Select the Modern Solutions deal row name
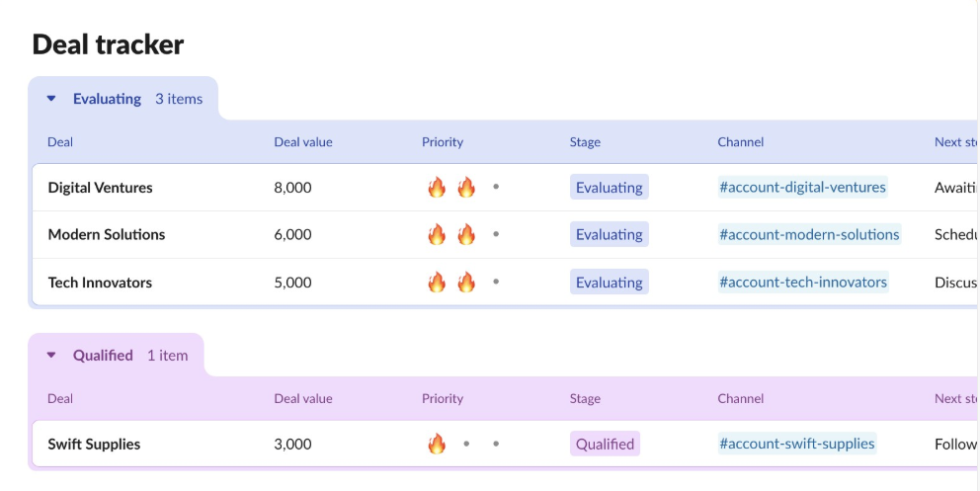The height and width of the screenshot is (491, 980). [x=107, y=234]
